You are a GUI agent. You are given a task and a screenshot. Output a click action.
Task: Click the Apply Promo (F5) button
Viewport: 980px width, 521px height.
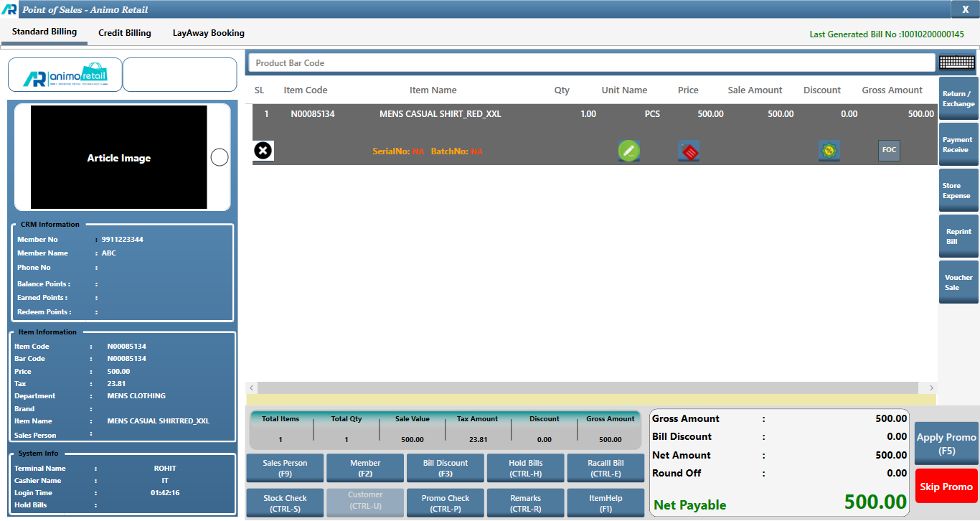(946, 443)
